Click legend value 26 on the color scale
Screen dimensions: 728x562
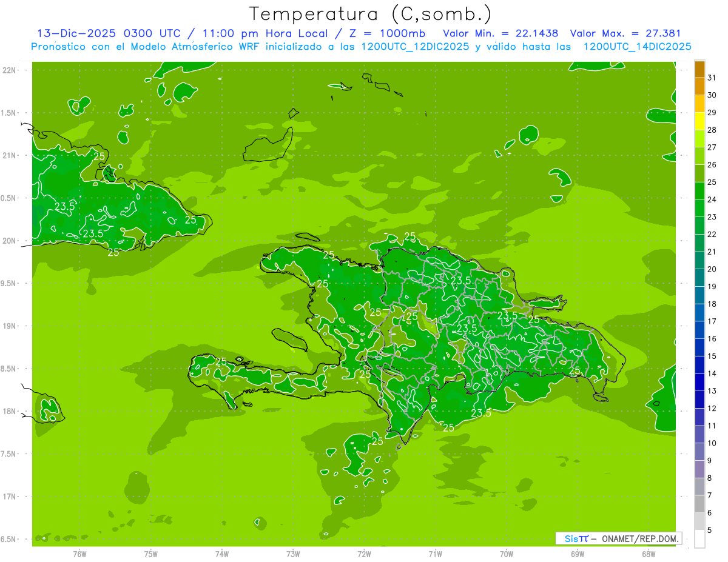point(712,165)
